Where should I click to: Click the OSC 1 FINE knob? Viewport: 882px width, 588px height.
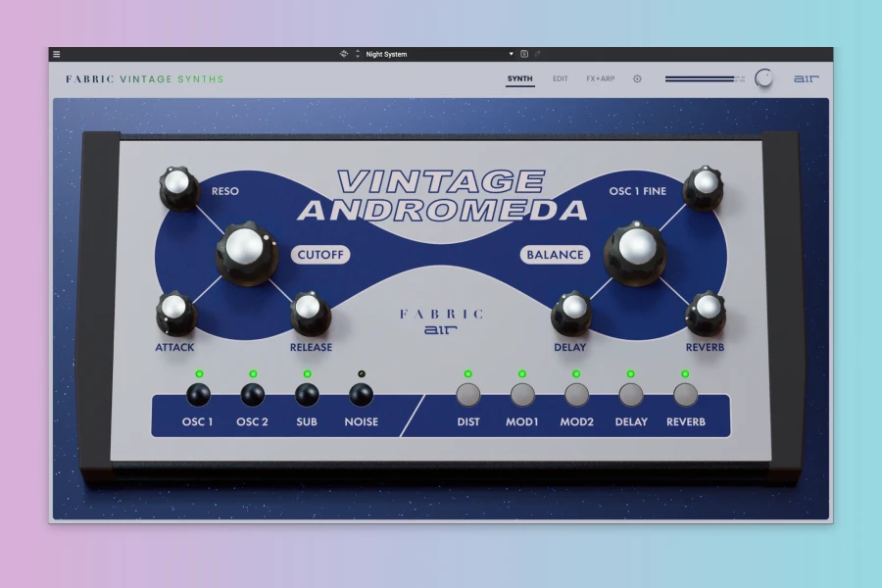tap(703, 187)
